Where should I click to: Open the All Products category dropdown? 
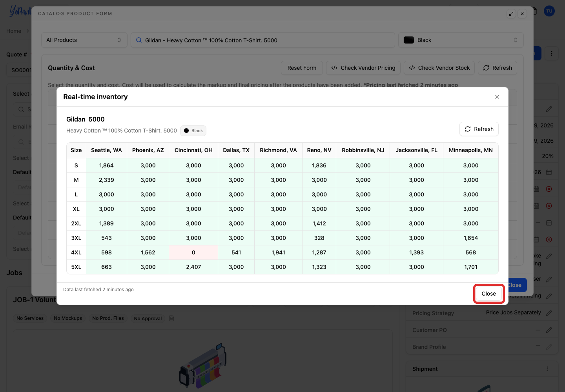(84, 40)
